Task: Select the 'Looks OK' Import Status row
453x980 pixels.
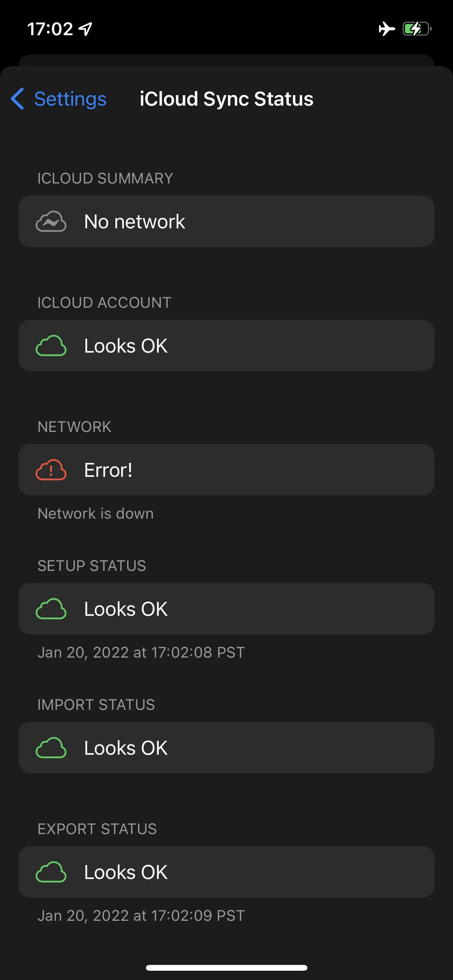Action: (226, 748)
